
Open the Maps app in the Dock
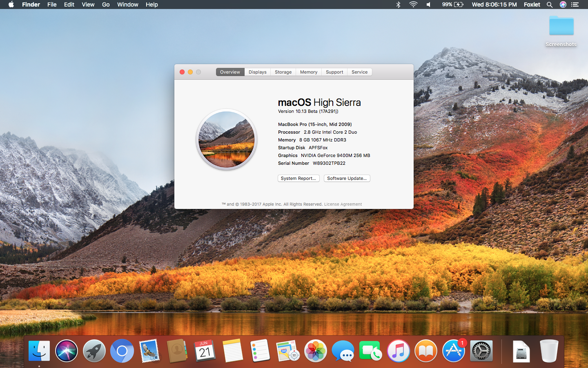point(288,351)
